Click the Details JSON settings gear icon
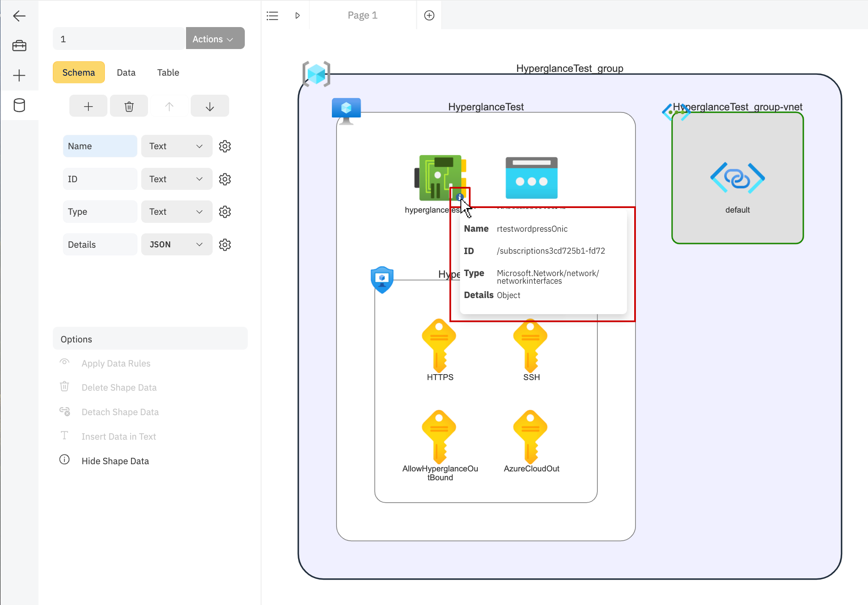This screenshot has height=605, width=868. tap(225, 245)
